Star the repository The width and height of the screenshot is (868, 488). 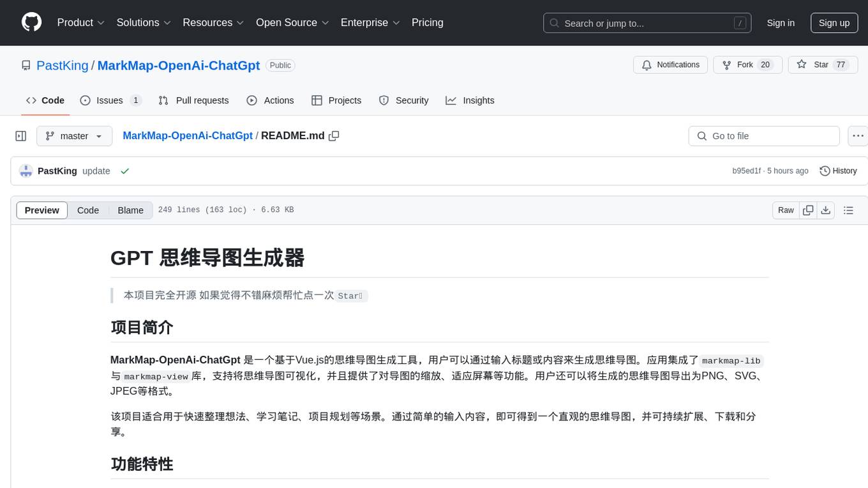(x=823, y=65)
